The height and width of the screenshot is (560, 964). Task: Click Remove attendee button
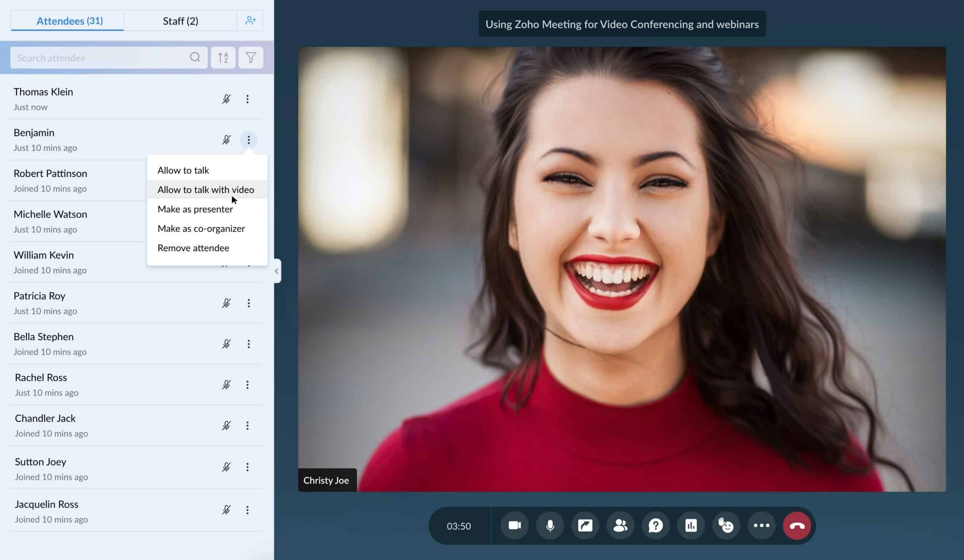pos(193,247)
